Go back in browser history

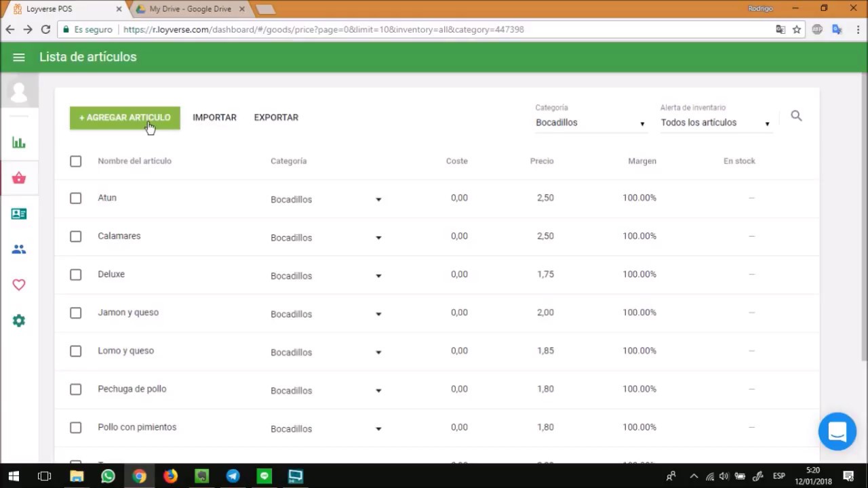(10, 29)
